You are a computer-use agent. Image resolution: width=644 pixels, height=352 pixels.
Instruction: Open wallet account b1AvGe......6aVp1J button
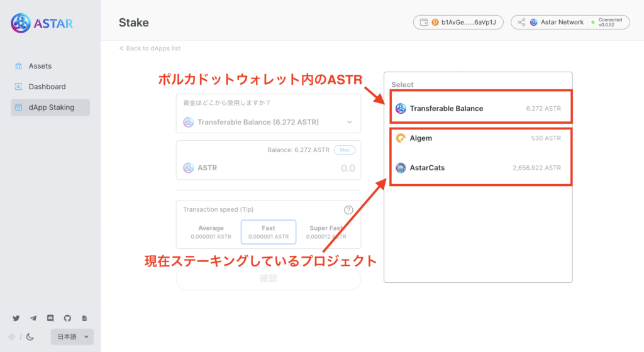coord(458,22)
